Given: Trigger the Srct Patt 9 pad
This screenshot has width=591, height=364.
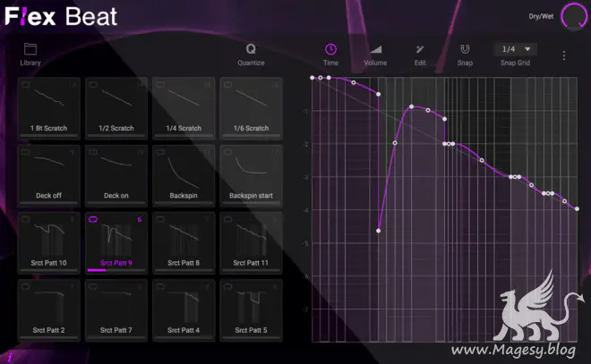Looking at the screenshot, I should (x=116, y=242).
